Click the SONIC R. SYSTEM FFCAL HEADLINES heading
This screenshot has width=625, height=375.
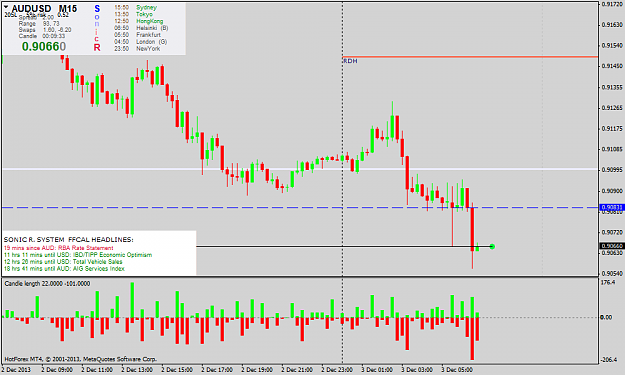coord(69,240)
